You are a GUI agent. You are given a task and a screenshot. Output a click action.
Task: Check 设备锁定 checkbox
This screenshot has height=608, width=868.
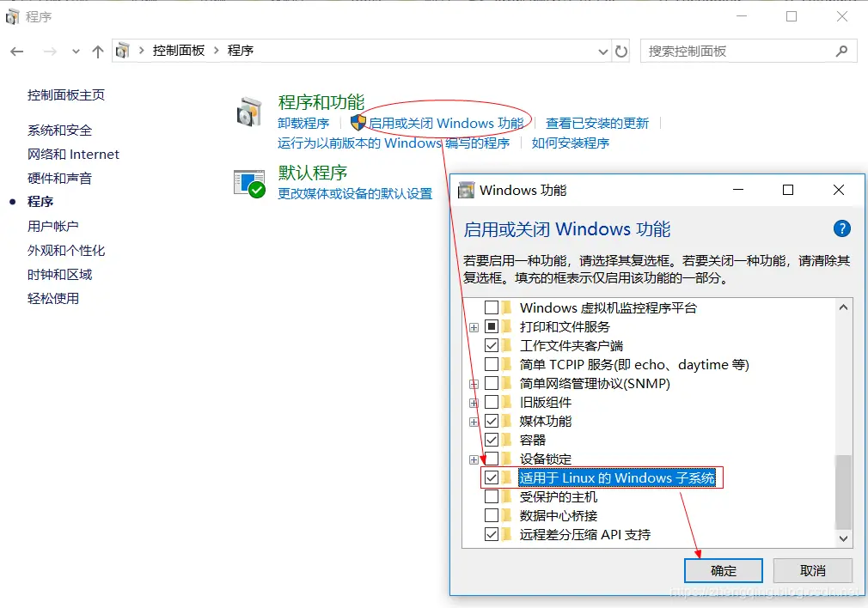pos(491,459)
